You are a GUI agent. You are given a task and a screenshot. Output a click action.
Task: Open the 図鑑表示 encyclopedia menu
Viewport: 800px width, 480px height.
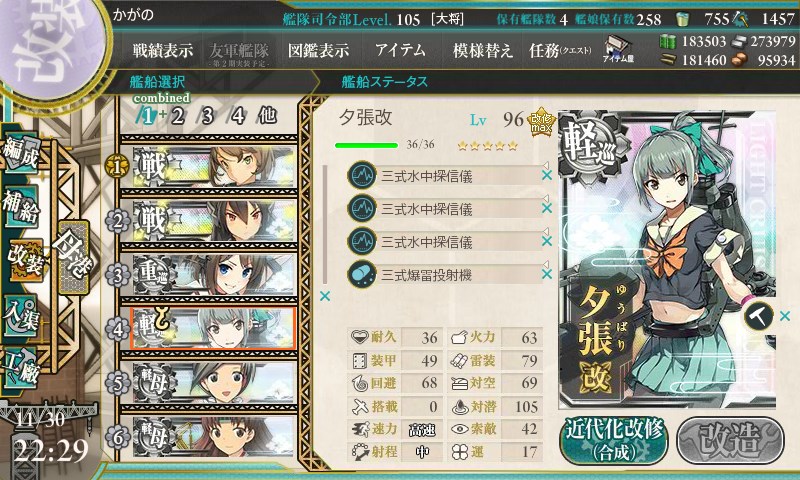point(318,50)
